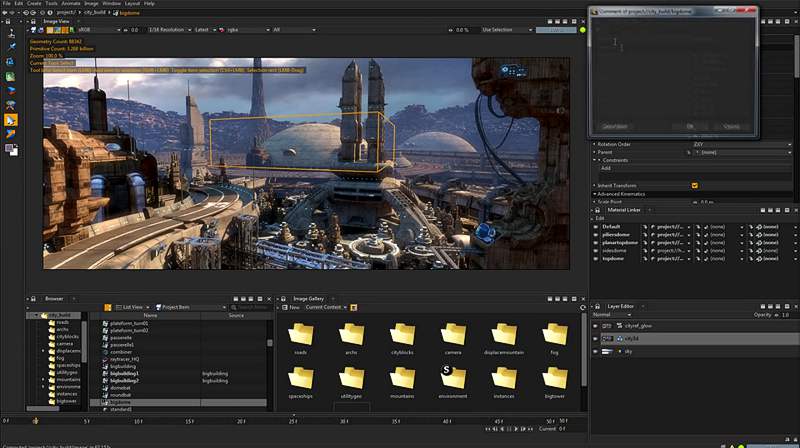Image resolution: width=800 pixels, height=448 pixels.
Task: Open the camera folder in Image Gallery
Action: point(453,335)
